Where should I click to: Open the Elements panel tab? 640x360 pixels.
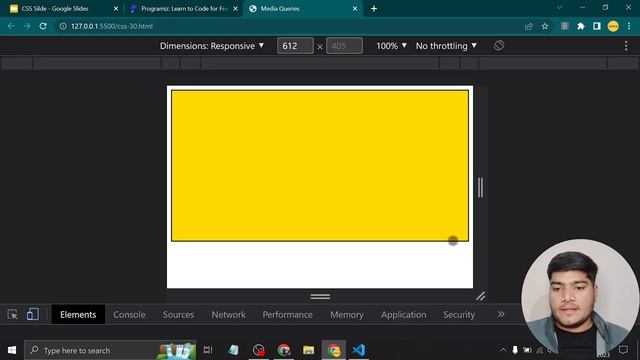(78, 315)
